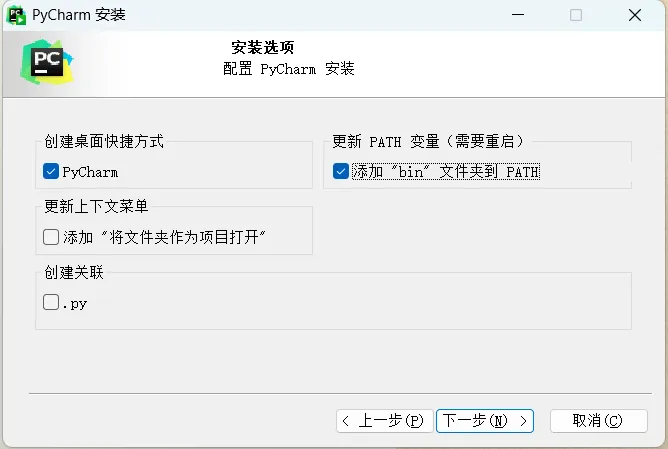Click the bold 安装选项 heading

263,47
